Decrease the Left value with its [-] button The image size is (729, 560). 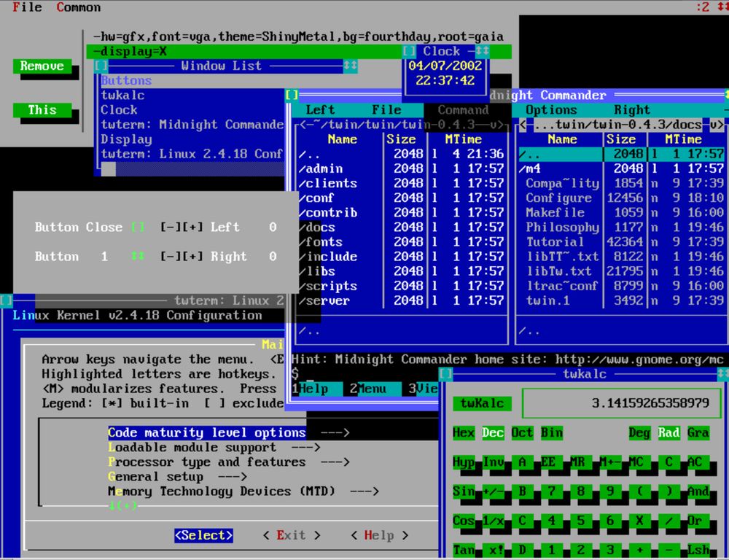click(x=171, y=227)
